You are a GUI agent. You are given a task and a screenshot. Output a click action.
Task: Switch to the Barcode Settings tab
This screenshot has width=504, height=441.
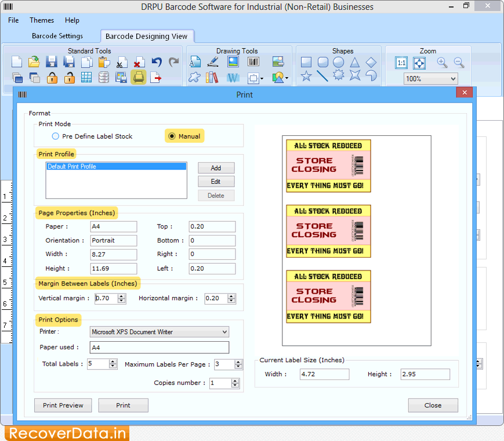[57, 36]
